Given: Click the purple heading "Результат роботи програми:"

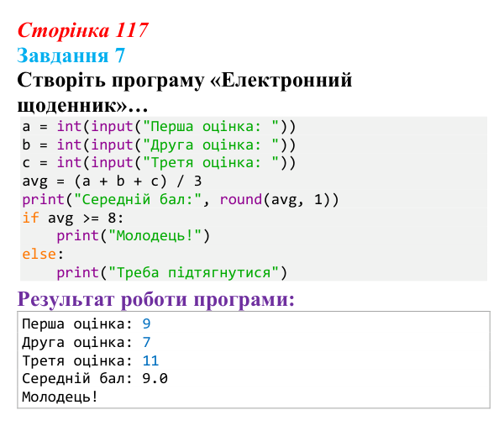Looking at the screenshot, I should tap(156, 300).
